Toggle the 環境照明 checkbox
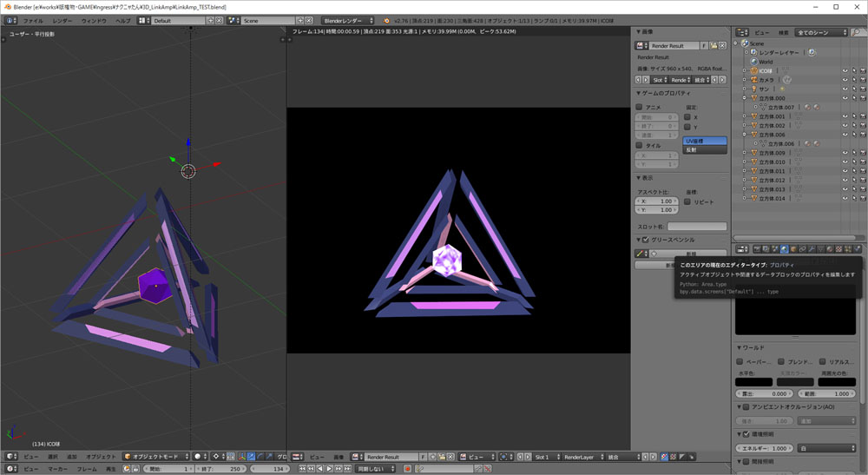 (x=746, y=434)
